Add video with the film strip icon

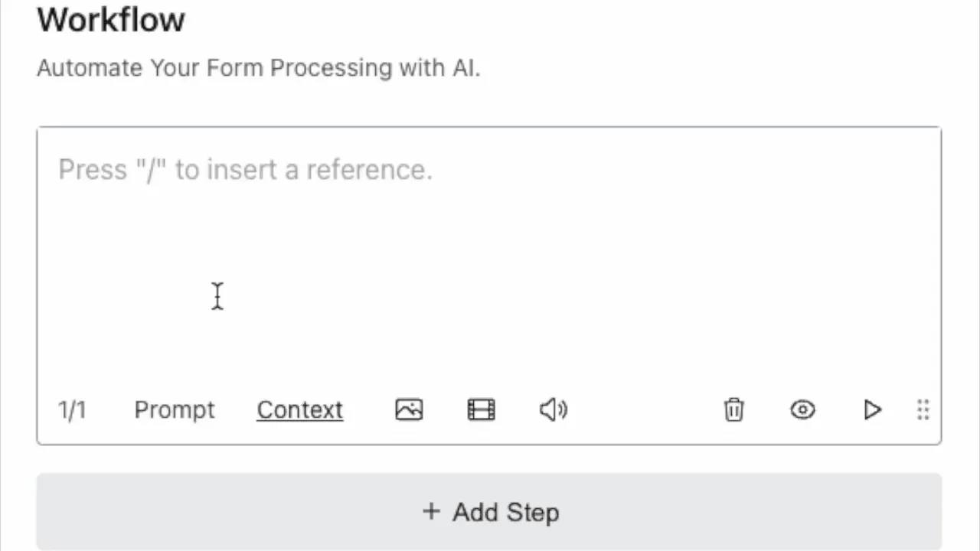pyautogui.click(x=481, y=409)
